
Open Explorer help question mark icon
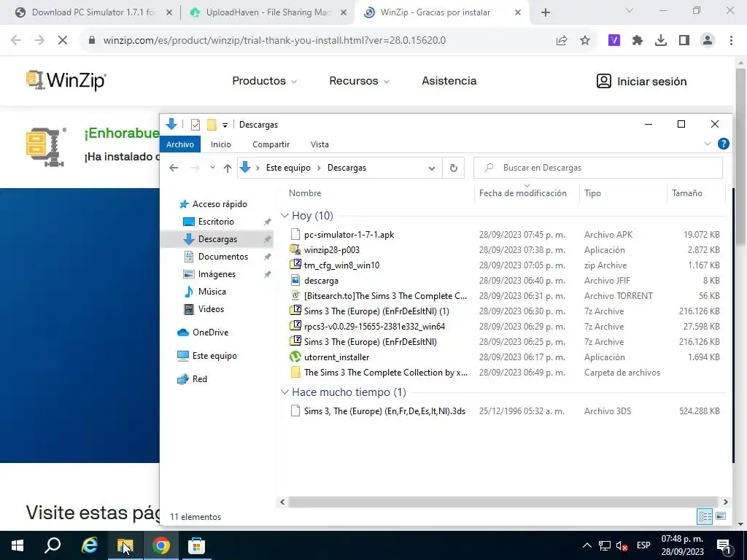723,144
